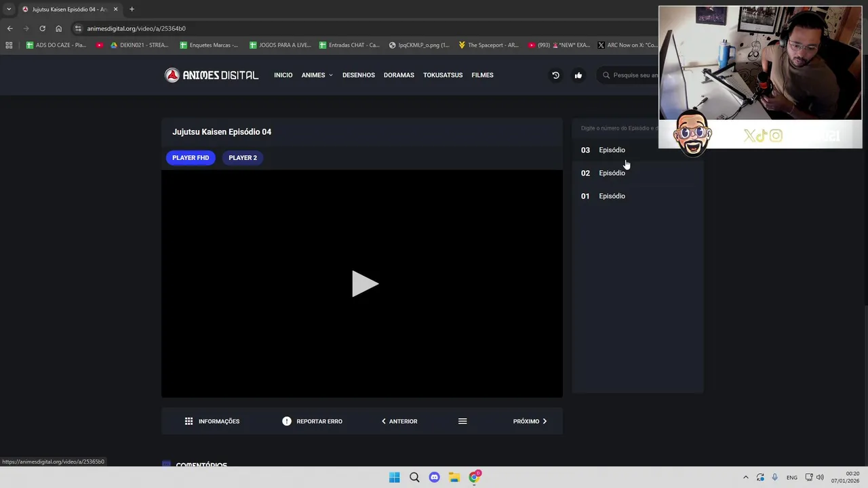Open Chrome from the taskbar

point(475,477)
